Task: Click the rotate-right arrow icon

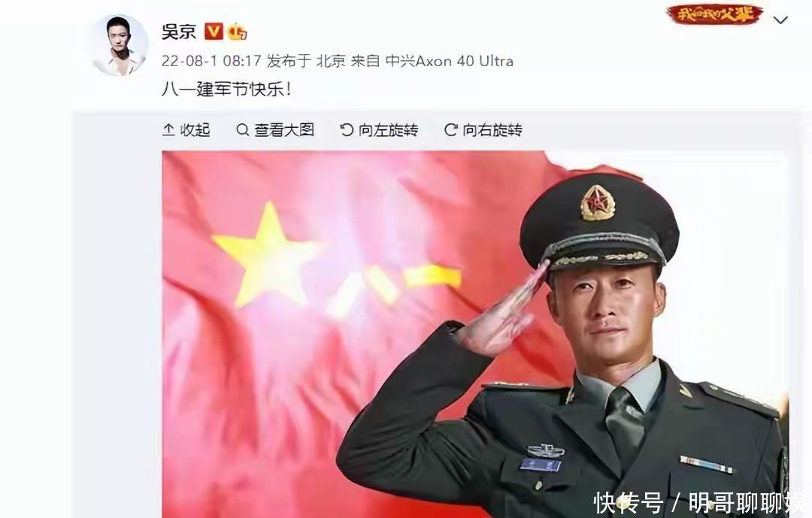Action: [x=450, y=129]
